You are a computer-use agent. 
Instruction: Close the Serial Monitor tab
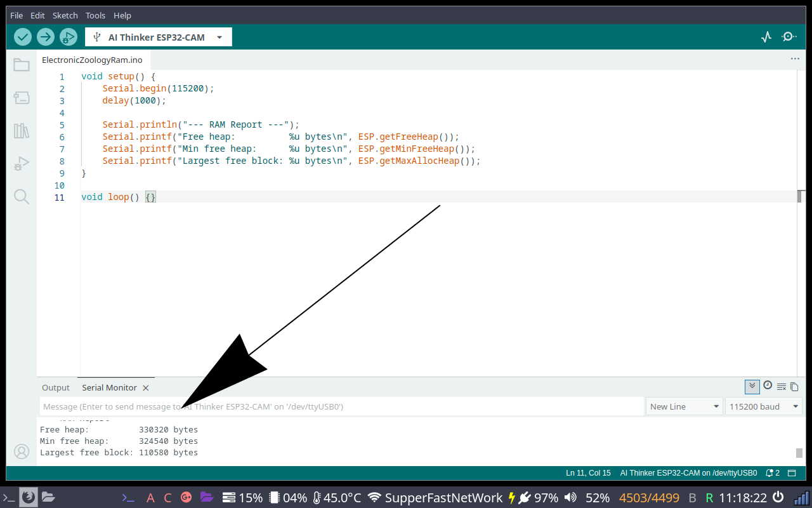pyautogui.click(x=145, y=387)
